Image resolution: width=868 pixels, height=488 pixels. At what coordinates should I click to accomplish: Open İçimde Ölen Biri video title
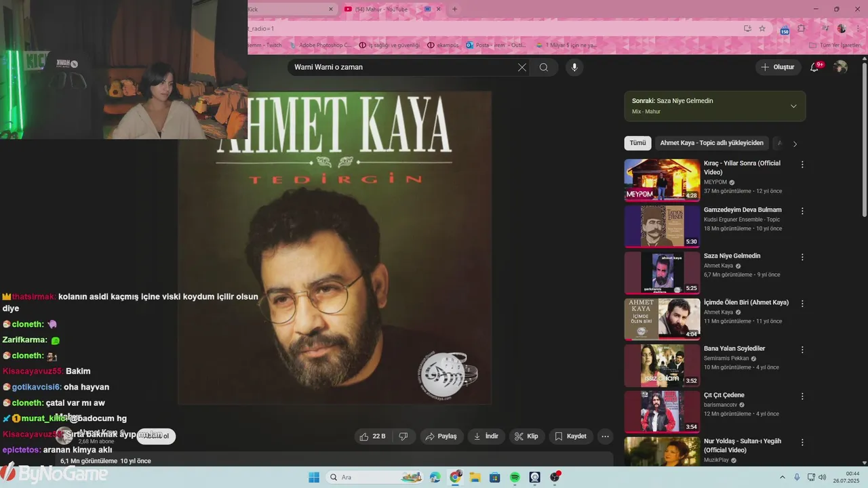click(746, 302)
